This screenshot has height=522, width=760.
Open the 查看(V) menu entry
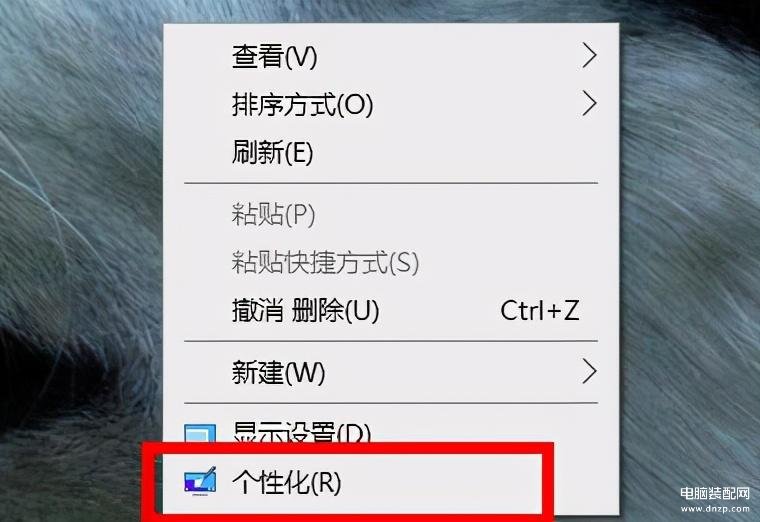pos(391,56)
